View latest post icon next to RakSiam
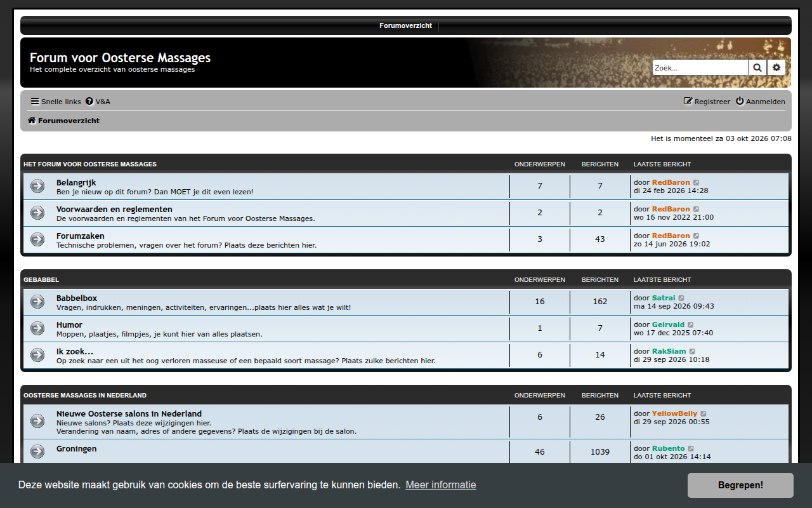This screenshot has height=508, width=812. click(x=692, y=351)
